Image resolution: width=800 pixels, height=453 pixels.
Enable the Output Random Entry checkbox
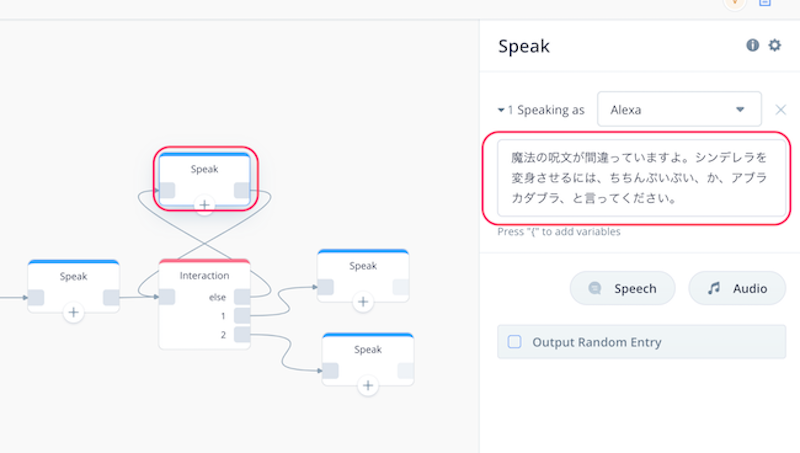click(514, 342)
